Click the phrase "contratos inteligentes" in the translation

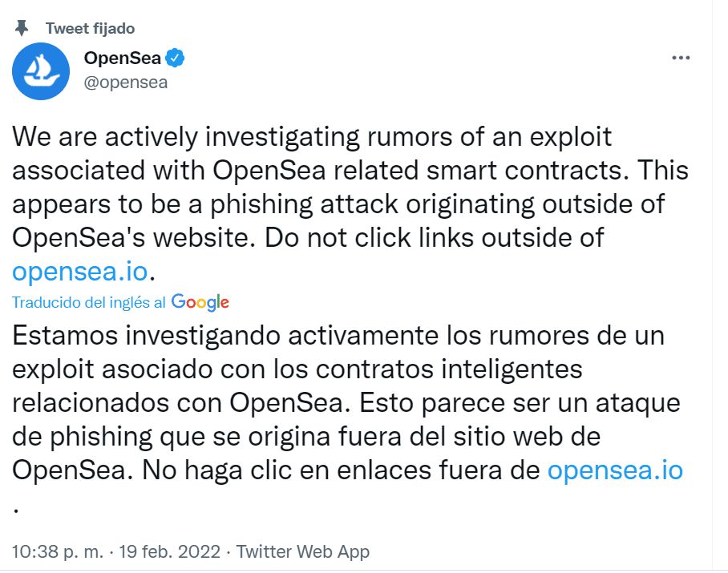[x=449, y=369]
